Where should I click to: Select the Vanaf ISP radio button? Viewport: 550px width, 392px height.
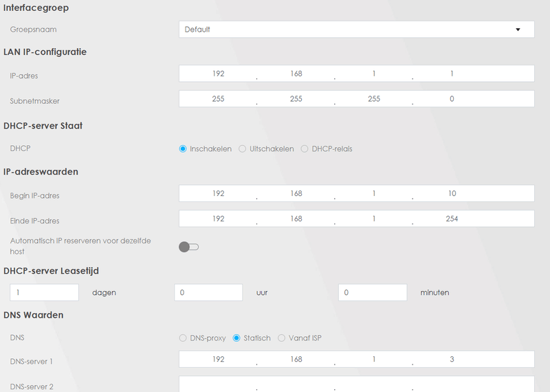(x=281, y=338)
